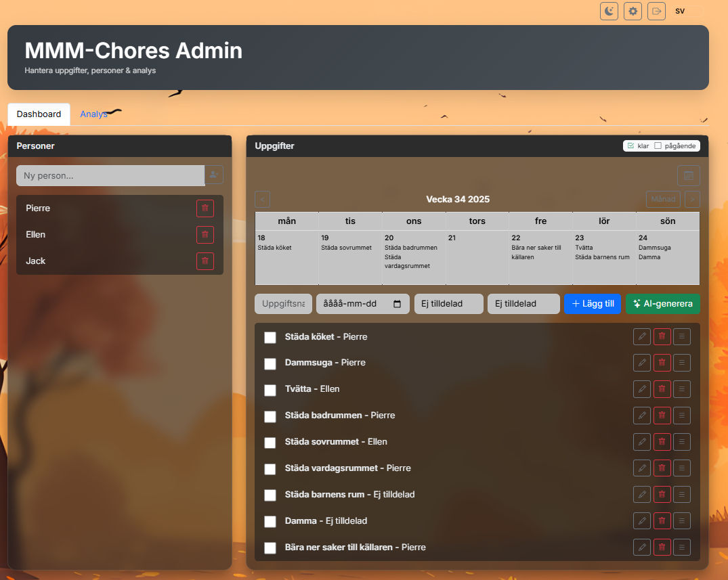The image size is (728, 580).
Task: Click the Ny person input field
Action: tap(110, 175)
